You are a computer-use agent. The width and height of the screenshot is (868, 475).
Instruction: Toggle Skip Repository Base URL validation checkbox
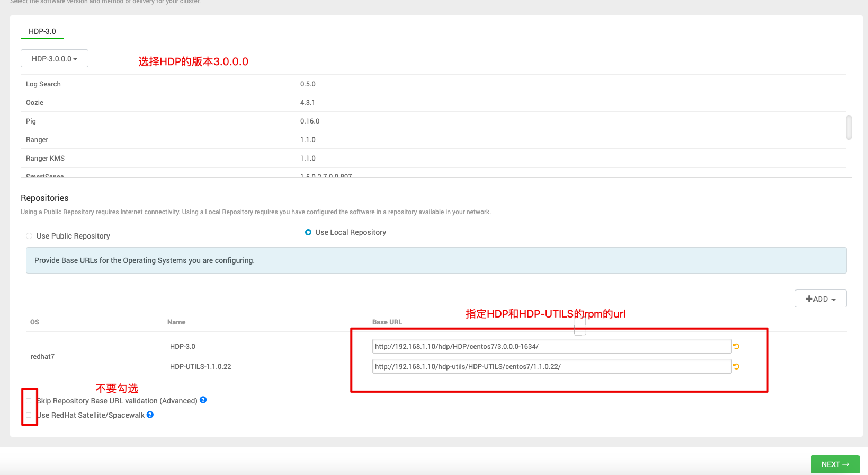[x=29, y=401]
